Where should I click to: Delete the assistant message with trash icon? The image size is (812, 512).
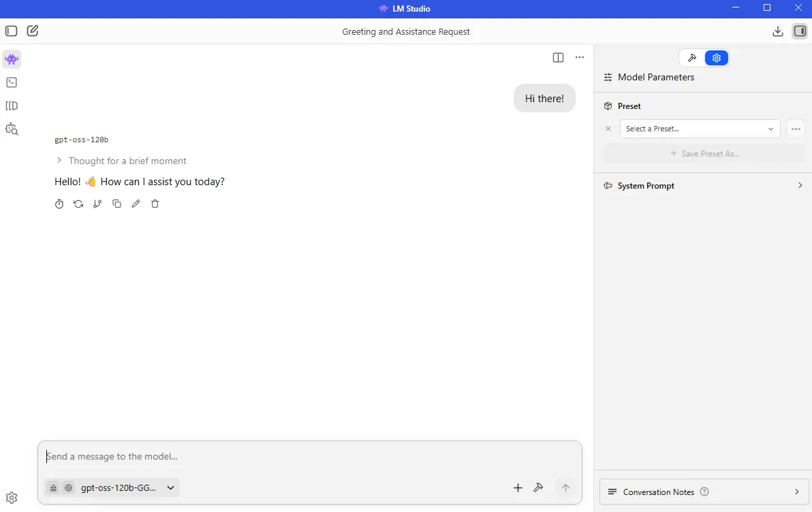155,204
